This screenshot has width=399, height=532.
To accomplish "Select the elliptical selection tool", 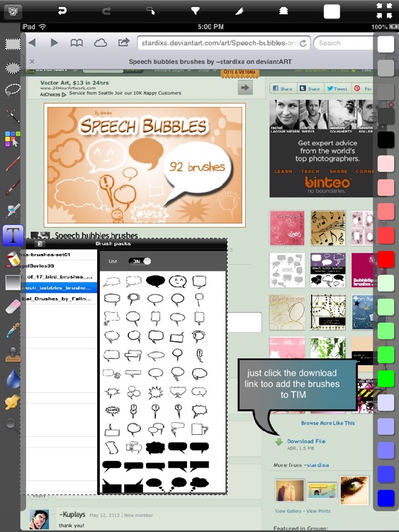I will click(13, 68).
